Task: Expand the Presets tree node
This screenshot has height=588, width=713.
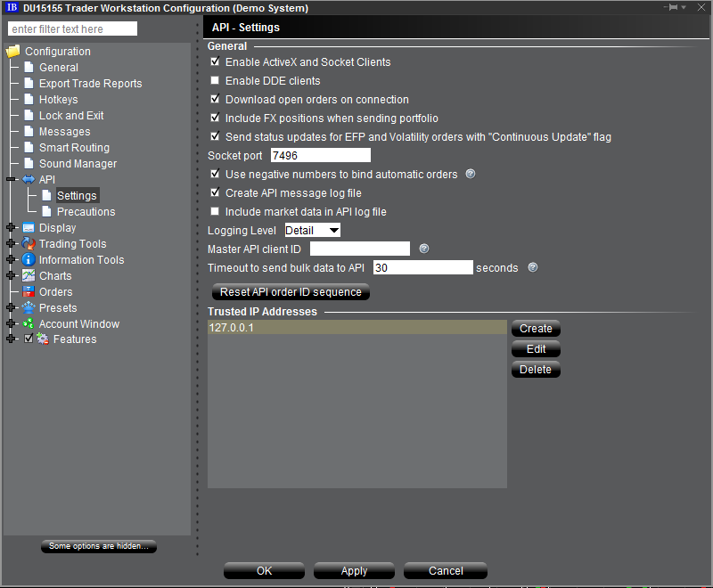Action: point(11,307)
